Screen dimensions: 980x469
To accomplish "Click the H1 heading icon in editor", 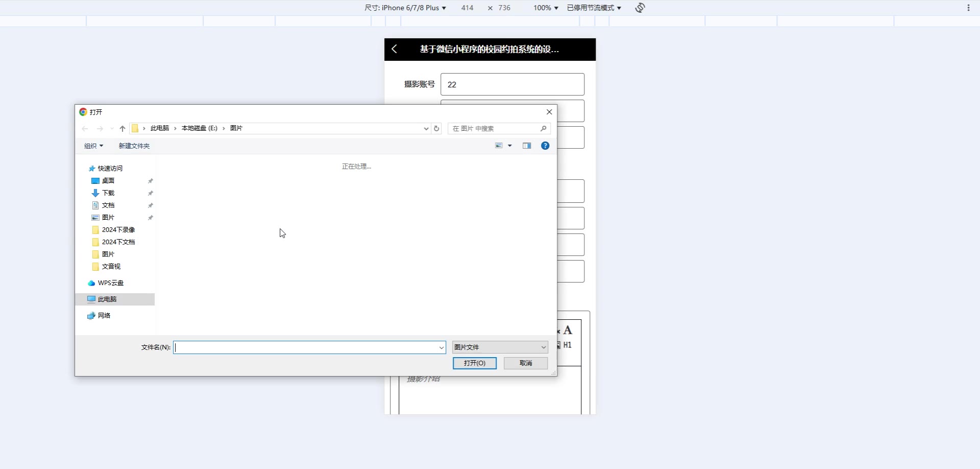I will [567, 345].
